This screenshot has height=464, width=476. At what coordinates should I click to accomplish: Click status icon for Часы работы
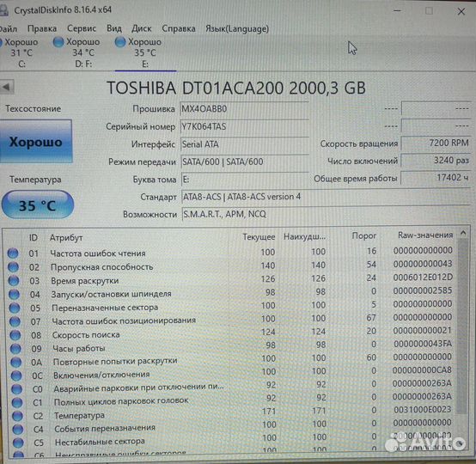15,349
